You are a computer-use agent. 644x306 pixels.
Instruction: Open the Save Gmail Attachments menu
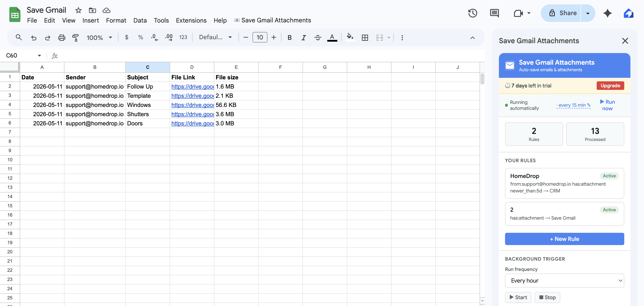click(x=272, y=21)
